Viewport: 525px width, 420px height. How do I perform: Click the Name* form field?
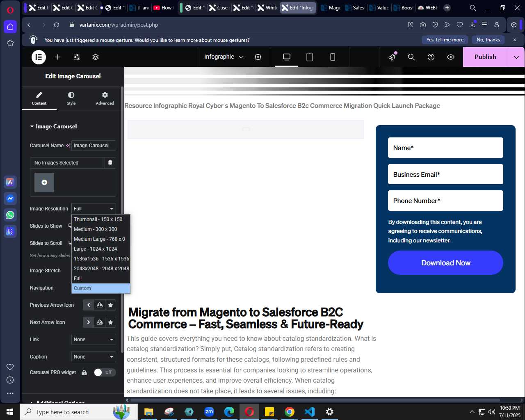pos(445,148)
